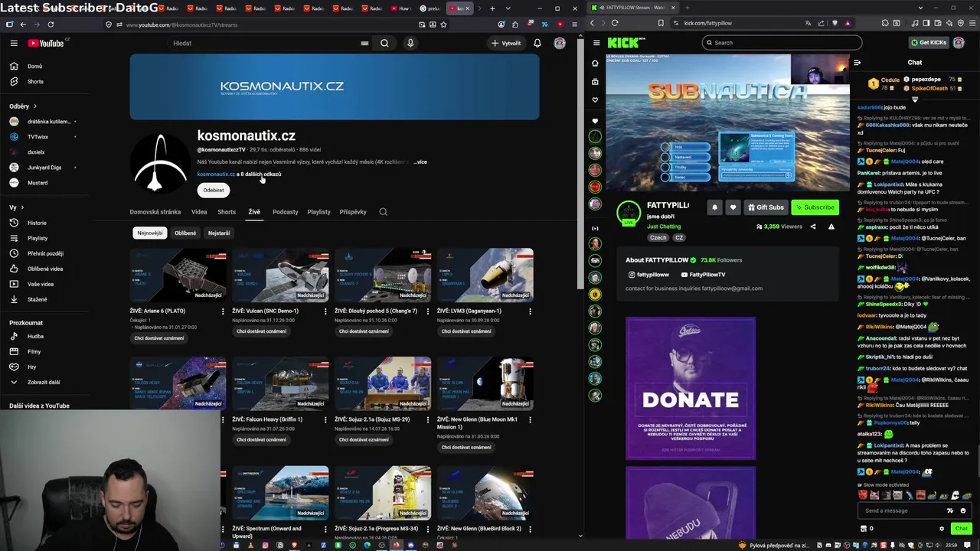The image size is (980, 551).
Task: Click the YouTube search magnifier button
Action: point(384,43)
